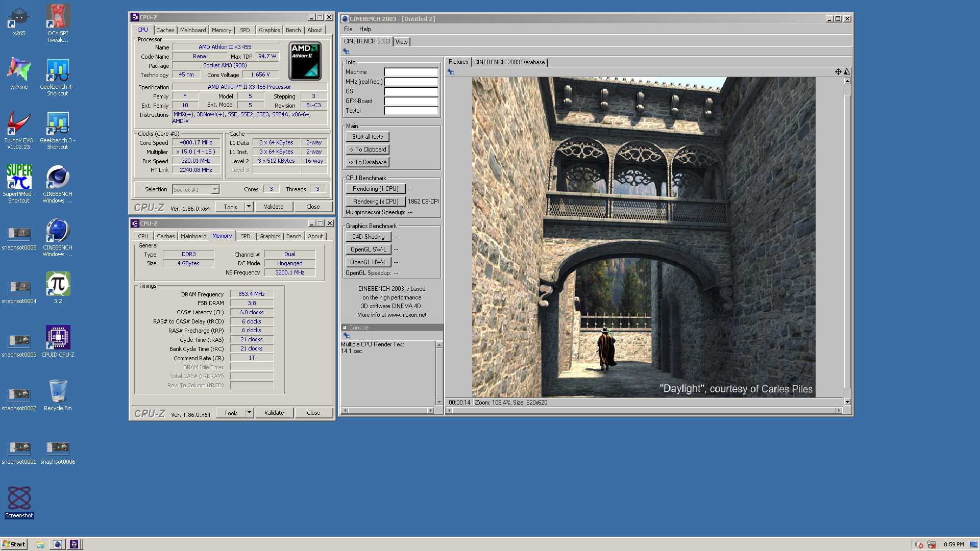
Task: Select the Screenshot desktop icon
Action: click(x=19, y=502)
